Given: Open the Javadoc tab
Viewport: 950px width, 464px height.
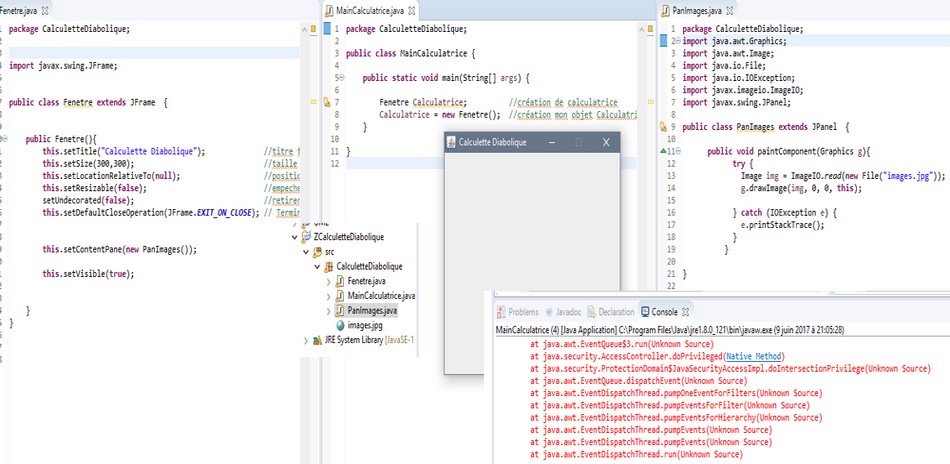Looking at the screenshot, I should tap(568, 312).
